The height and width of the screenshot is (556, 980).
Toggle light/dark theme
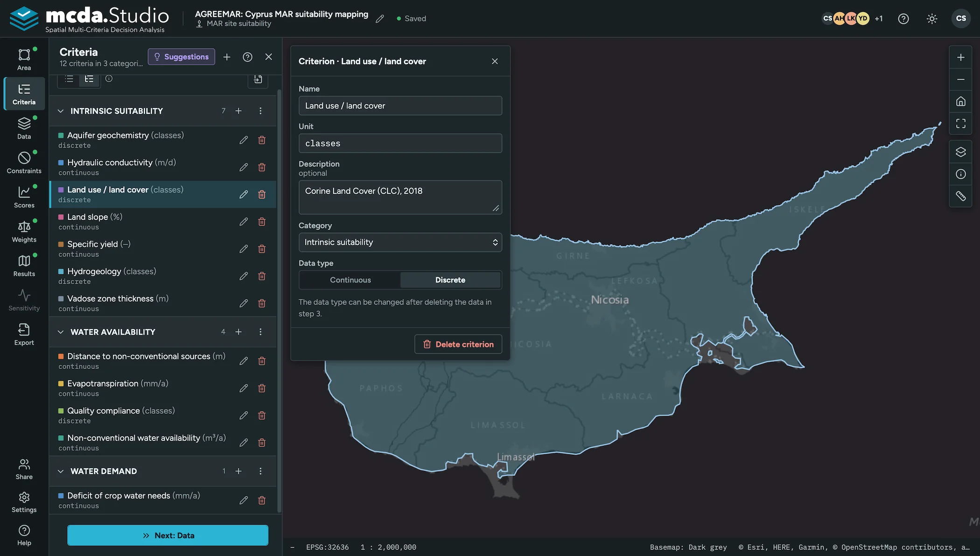pos(931,19)
